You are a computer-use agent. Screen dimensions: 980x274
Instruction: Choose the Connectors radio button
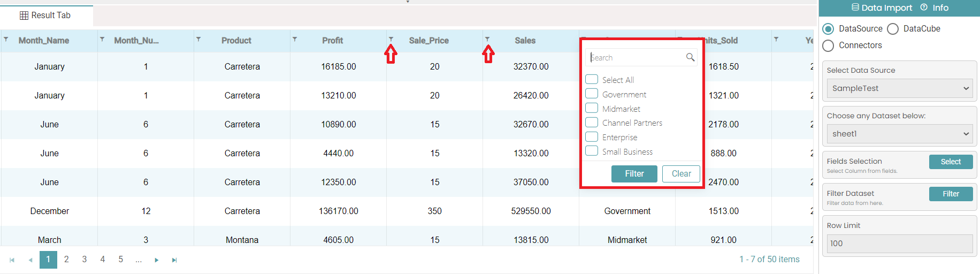pos(828,45)
